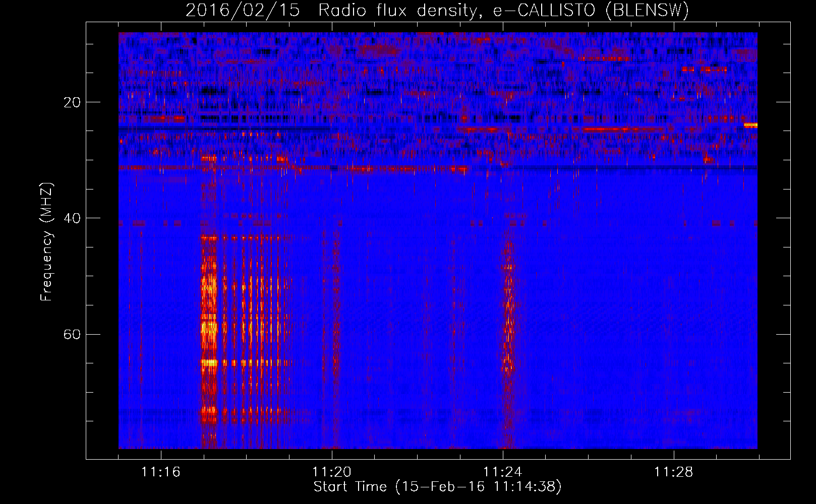Click the 11:28 time tick label
Screen dimensions: 816x504
pyautogui.click(x=674, y=472)
